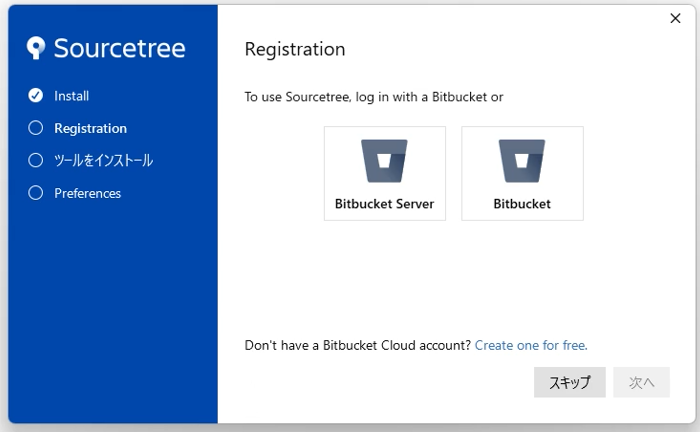Click the Bitbucket Server bucket icon

click(384, 161)
